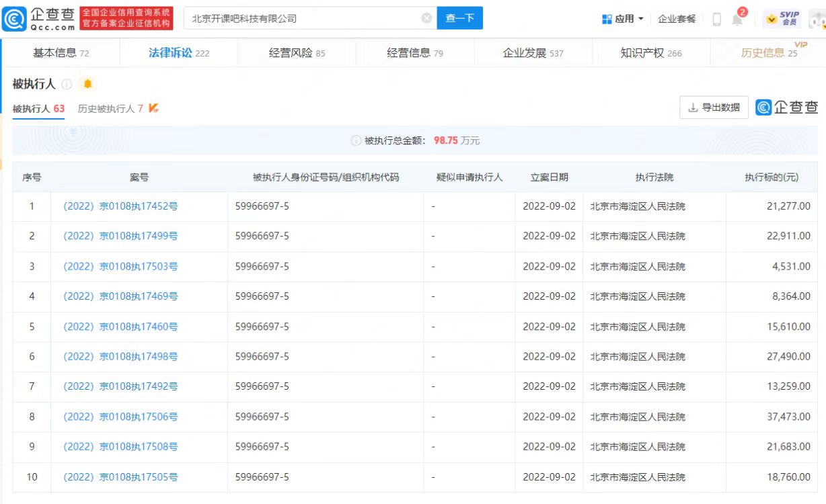Click the 导出数据 export button
The height and width of the screenshot is (504, 826).
click(714, 108)
